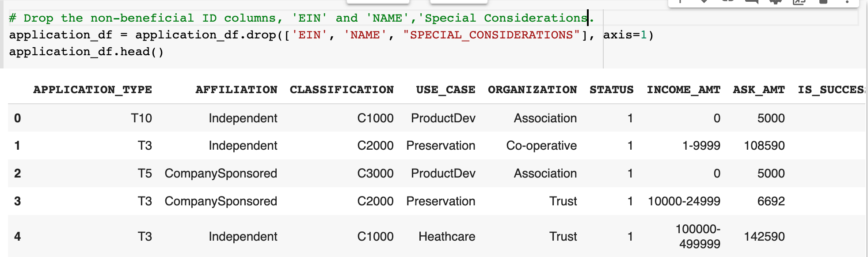Click the green comment line in code

301,18
